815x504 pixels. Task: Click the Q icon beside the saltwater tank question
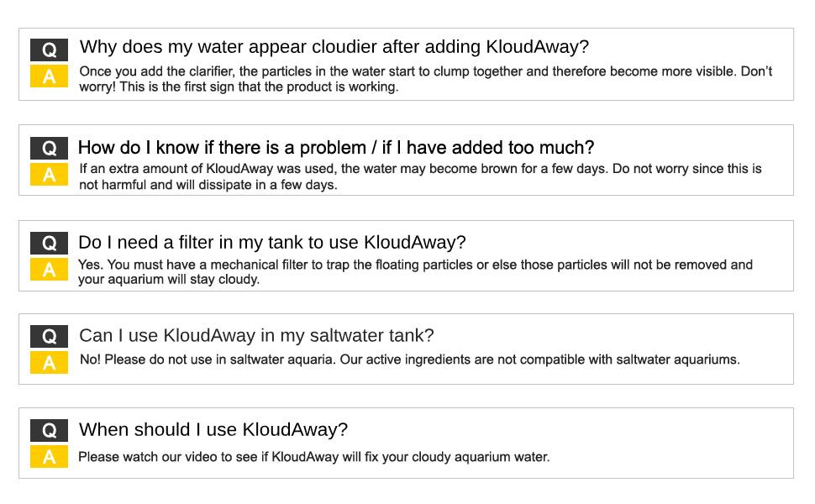point(49,337)
